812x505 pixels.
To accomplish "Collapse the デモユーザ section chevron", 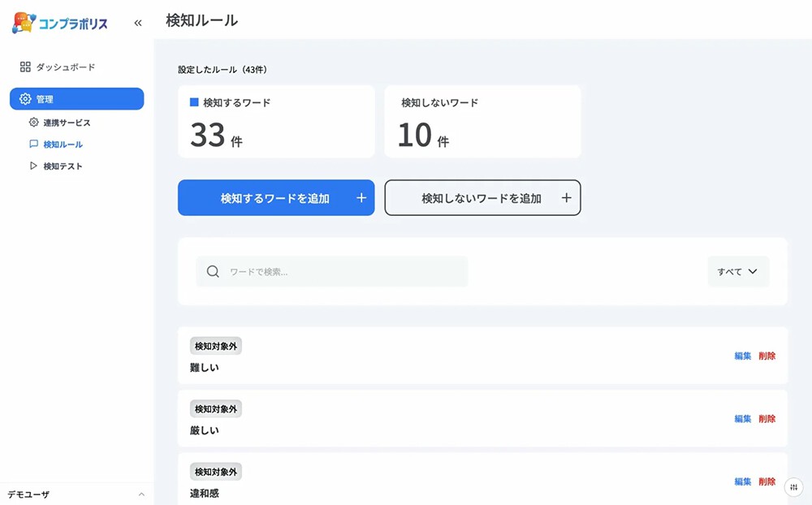I will tap(142, 494).
